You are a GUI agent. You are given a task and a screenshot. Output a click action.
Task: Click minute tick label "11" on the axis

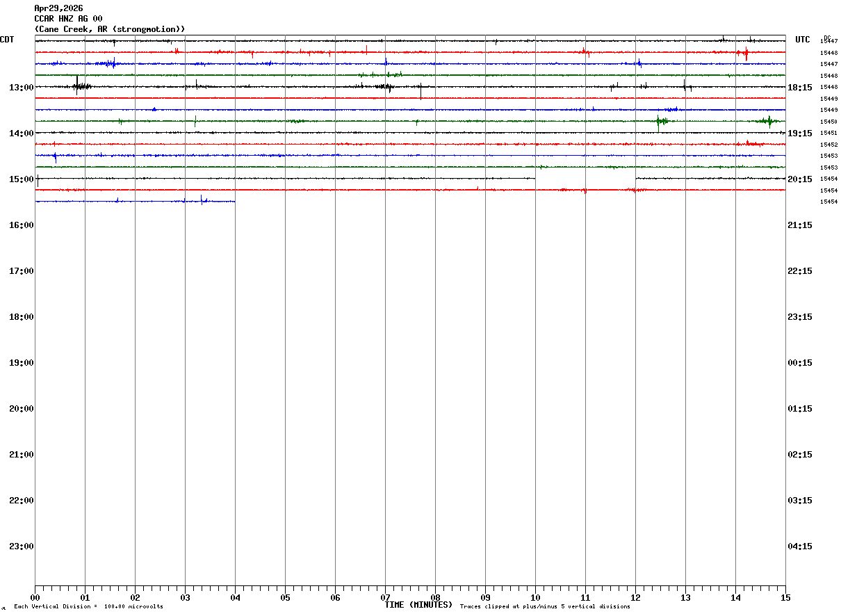[585, 597]
